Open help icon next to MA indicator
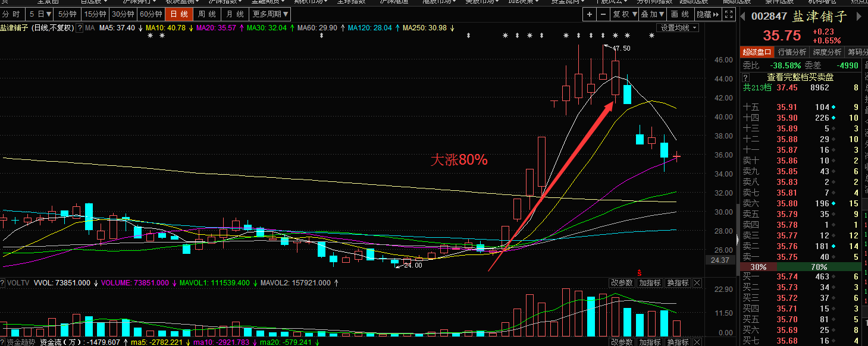Viewport: 868px width, 346px height. (x=80, y=28)
